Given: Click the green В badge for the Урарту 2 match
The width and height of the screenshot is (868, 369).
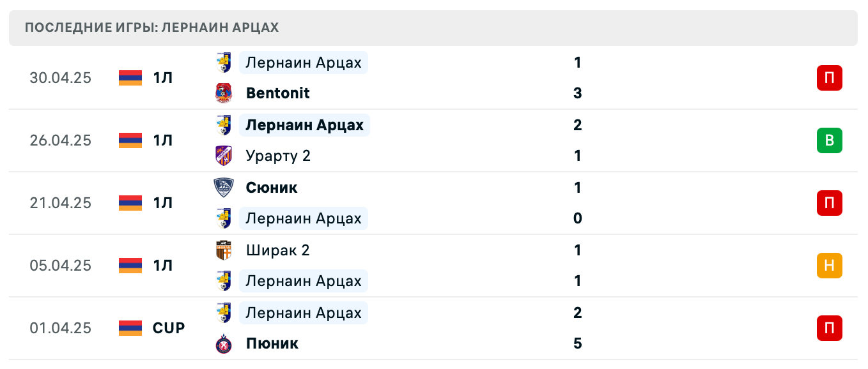Looking at the screenshot, I should (829, 140).
